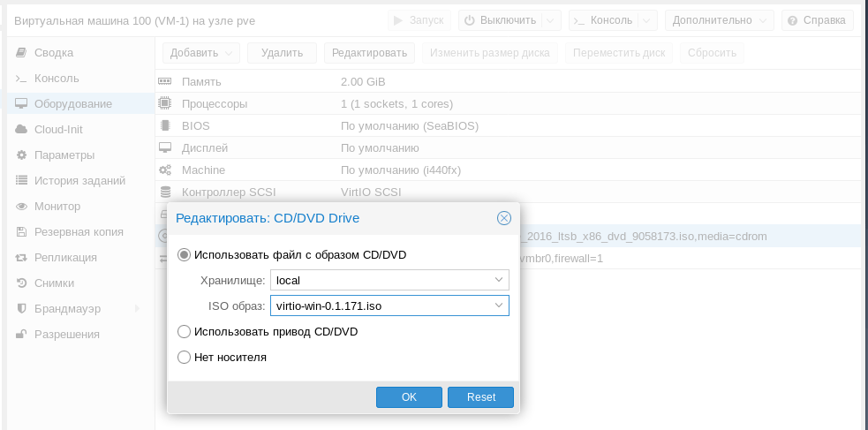Click the Machine gears icon
The height and width of the screenshot is (430, 868).
(x=165, y=170)
